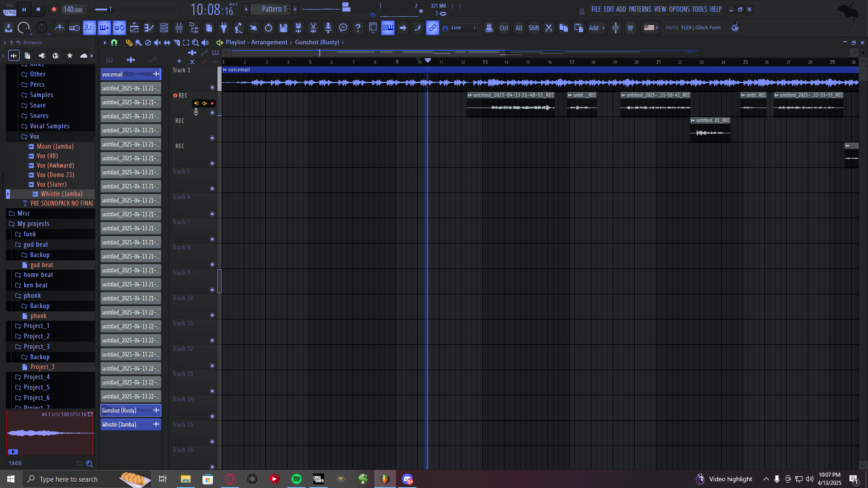
Task: Open the PATTERNS menu
Action: (640, 9)
